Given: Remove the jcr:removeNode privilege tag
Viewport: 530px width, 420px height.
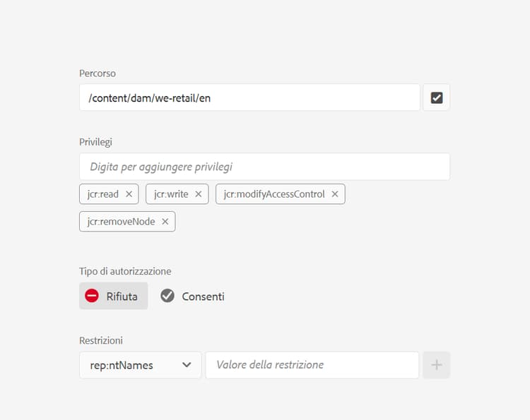Looking at the screenshot, I should 165,222.
